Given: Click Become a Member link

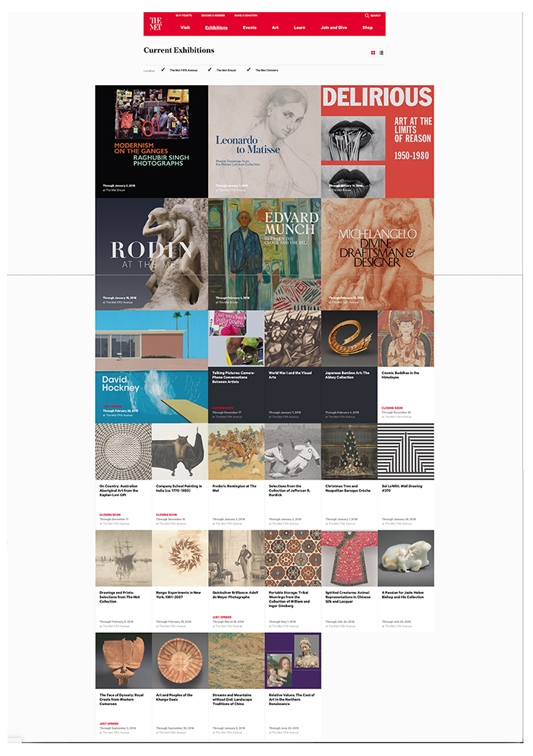Looking at the screenshot, I should tap(213, 15).
